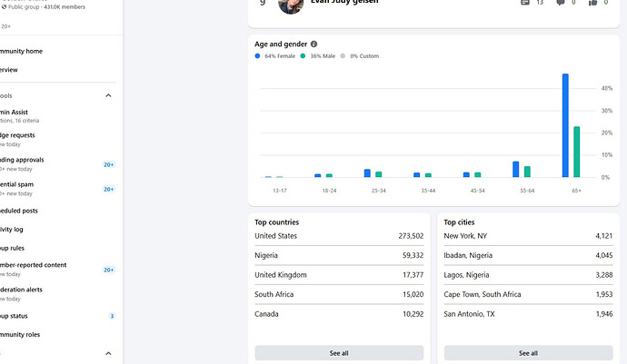The image size is (627, 364).
Task: Click See all under Top cities
Action: click(x=527, y=353)
